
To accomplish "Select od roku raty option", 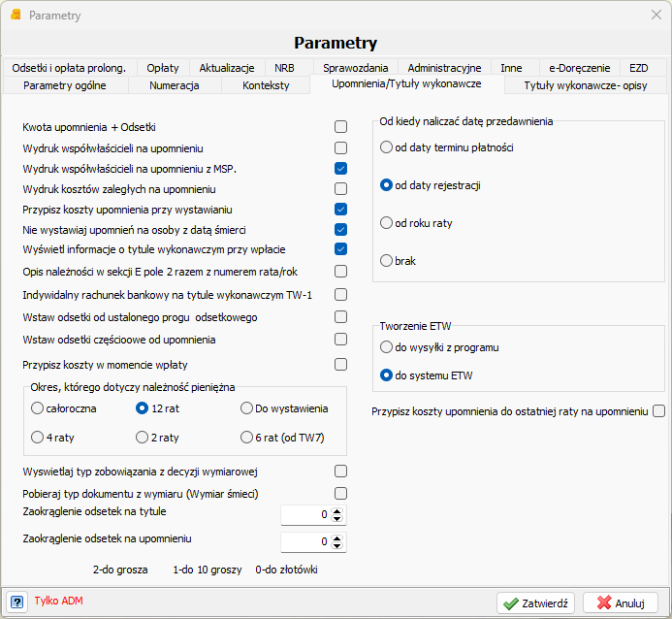I will (x=386, y=223).
